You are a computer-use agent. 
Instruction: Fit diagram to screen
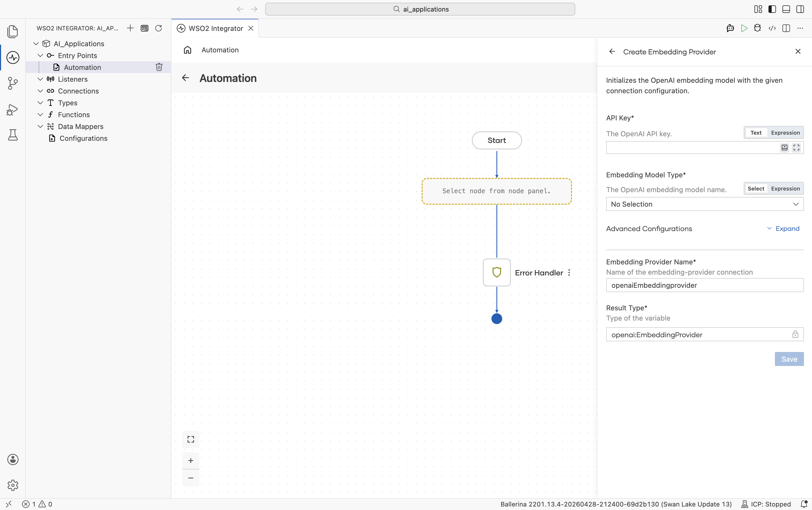click(x=191, y=439)
